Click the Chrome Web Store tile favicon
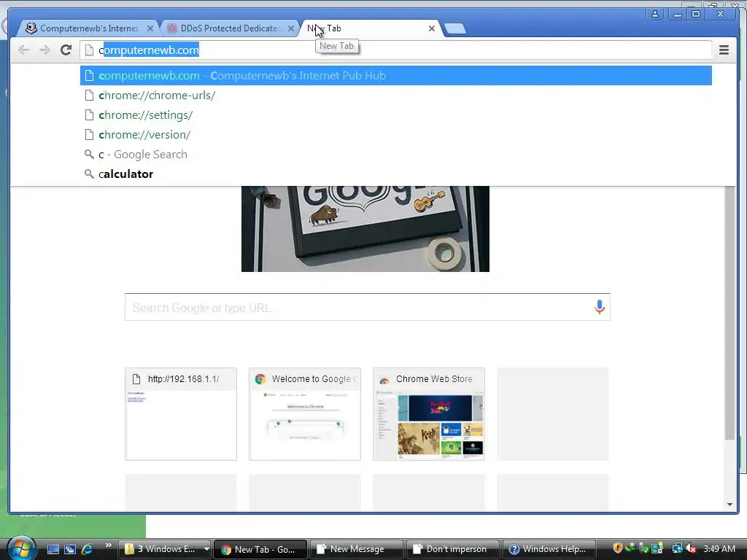Viewport: 747px width, 560px height. pyautogui.click(x=384, y=380)
